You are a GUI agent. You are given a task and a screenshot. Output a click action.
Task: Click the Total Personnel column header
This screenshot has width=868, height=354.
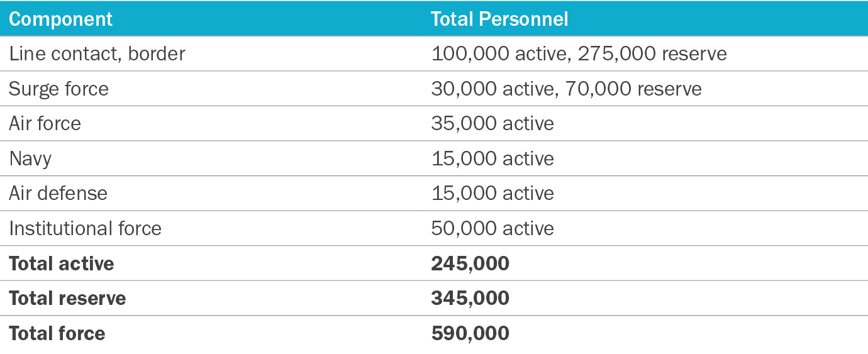coord(499,19)
